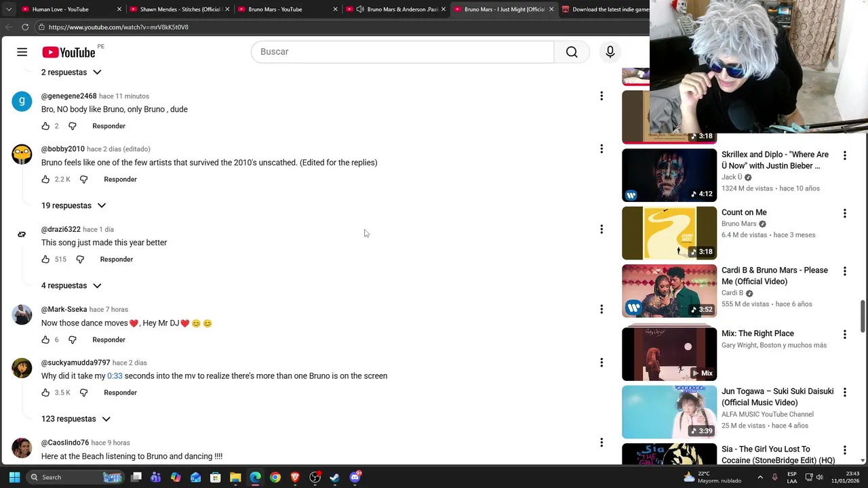Open three-dot menu on @drazi6322 comment
This screenshot has height=488, width=868.
pyautogui.click(x=601, y=229)
